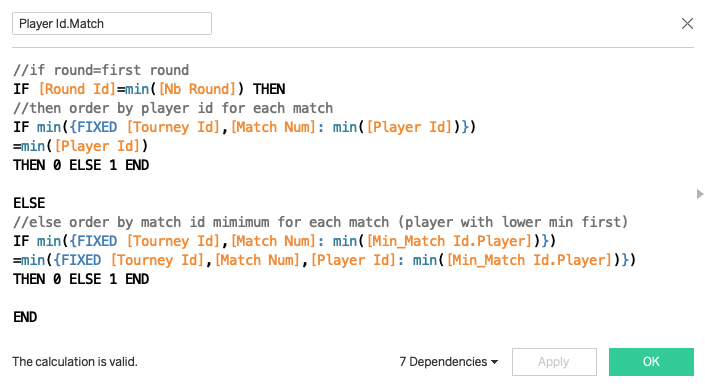Screen dimensions: 705x386
Task: Click '=min([Player Id])' line
Action: pos(80,146)
